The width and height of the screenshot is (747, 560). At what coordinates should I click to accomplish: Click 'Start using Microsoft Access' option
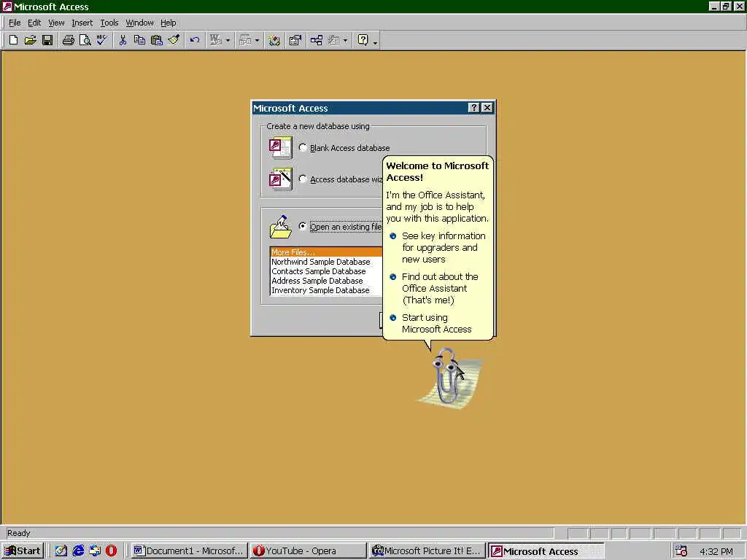(x=431, y=323)
